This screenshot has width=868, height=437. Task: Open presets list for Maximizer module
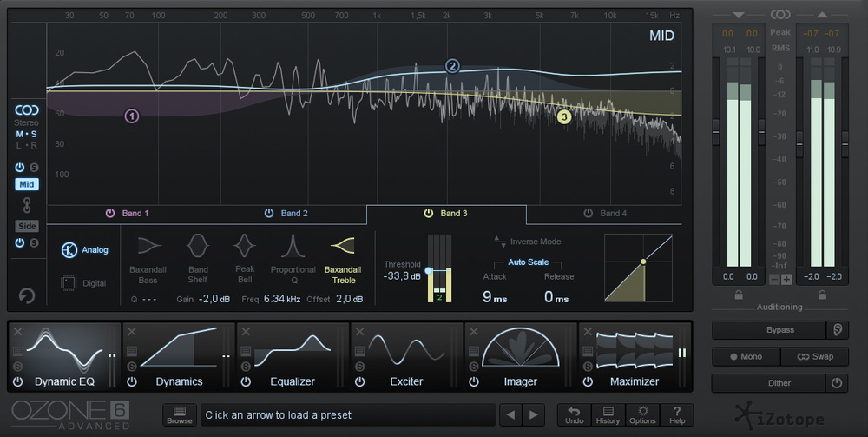pos(588,351)
